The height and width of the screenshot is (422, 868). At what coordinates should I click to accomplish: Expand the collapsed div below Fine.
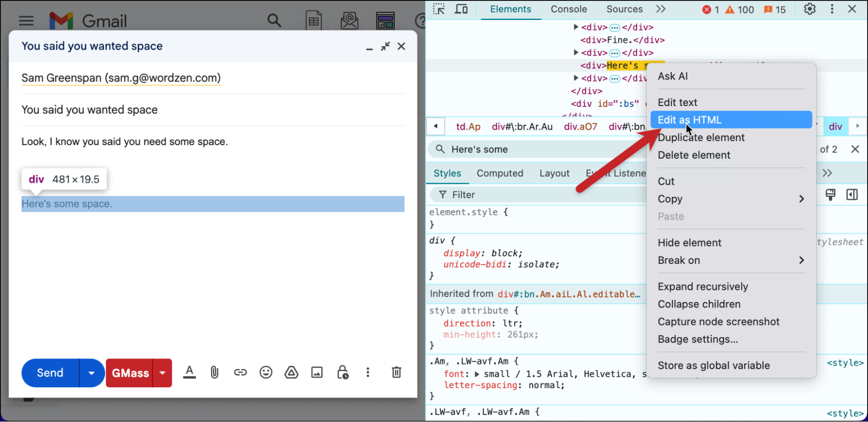[x=576, y=53]
